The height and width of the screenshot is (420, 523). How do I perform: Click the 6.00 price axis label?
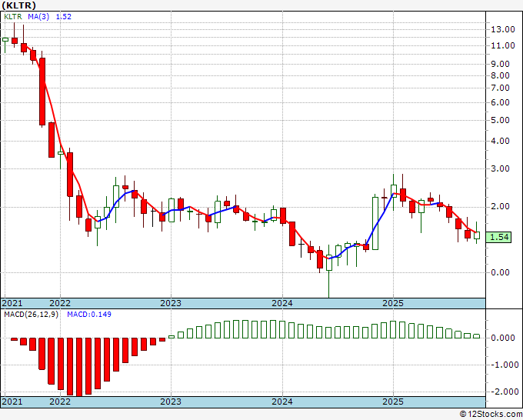pyautogui.click(x=501, y=103)
